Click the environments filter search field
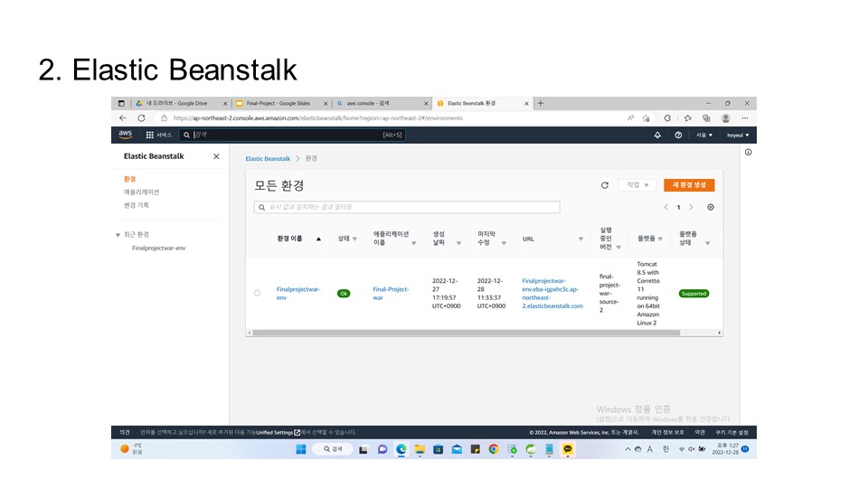 [x=407, y=207]
